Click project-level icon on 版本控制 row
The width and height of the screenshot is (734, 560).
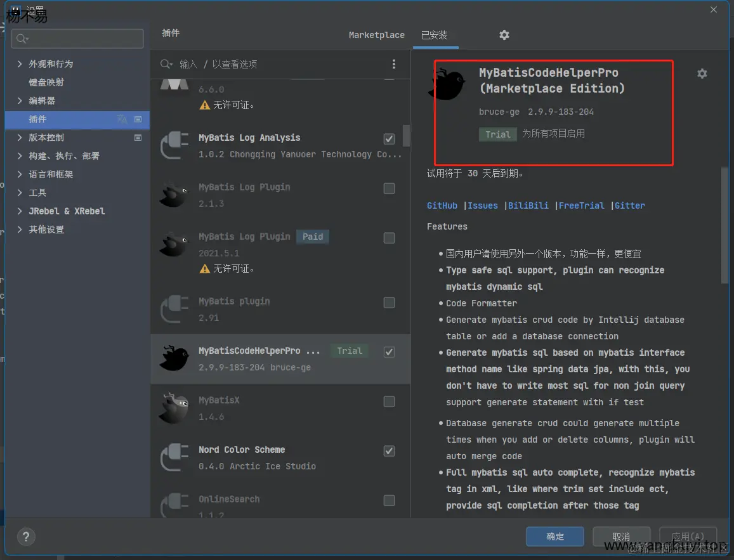tap(138, 138)
